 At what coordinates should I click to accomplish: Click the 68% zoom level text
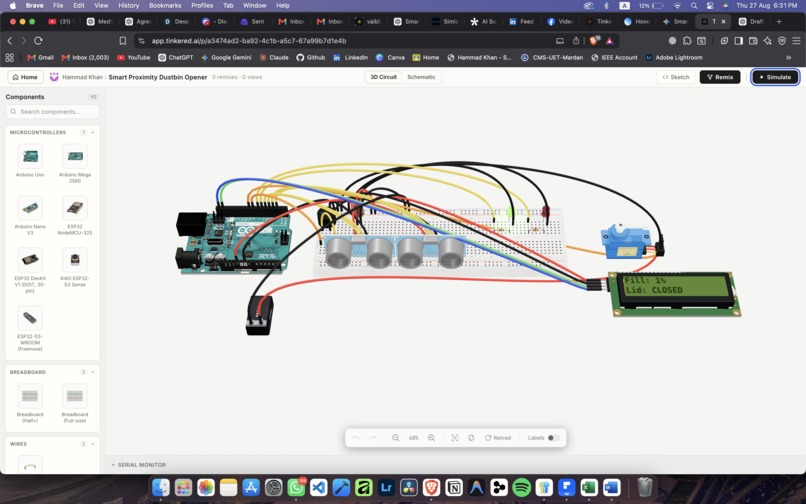413,438
